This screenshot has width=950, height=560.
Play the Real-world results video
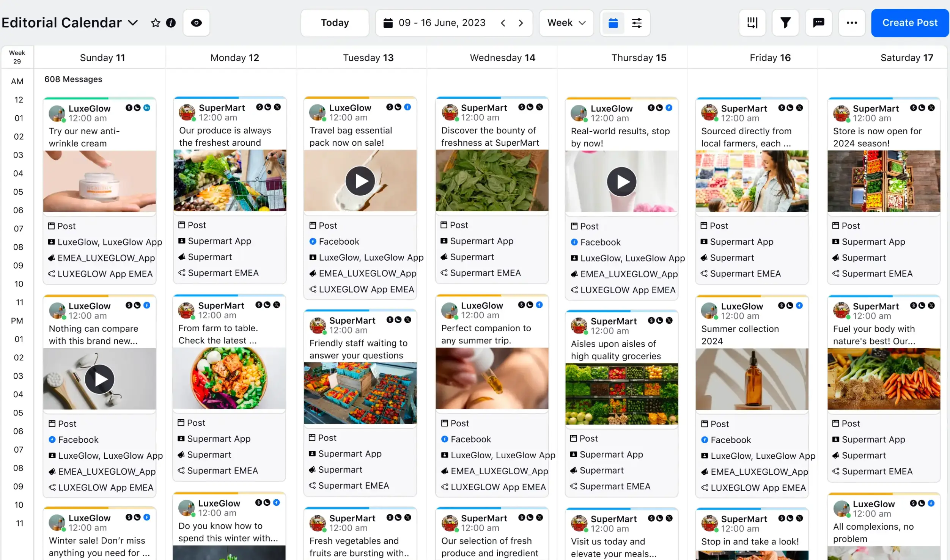pyautogui.click(x=621, y=182)
